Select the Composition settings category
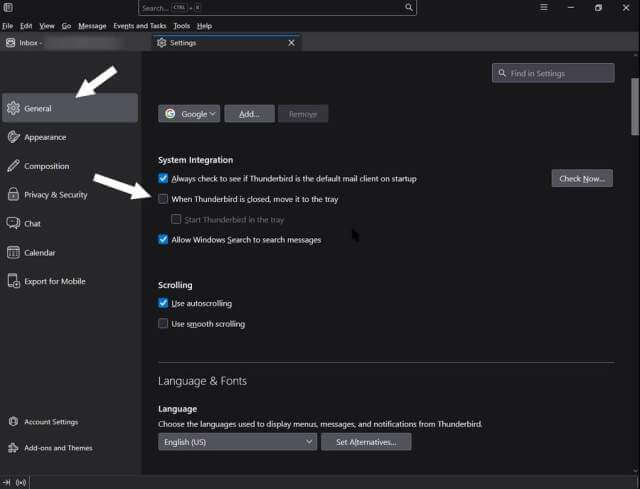The height and width of the screenshot is (489, 640). 70,166
